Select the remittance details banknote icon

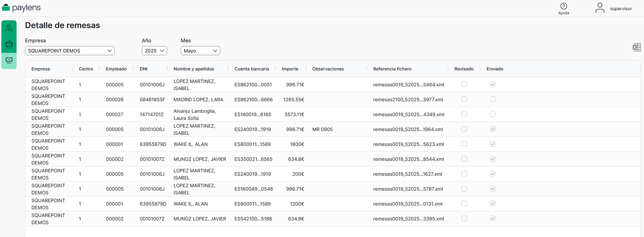pyautogui.click(x=9, y=60)
